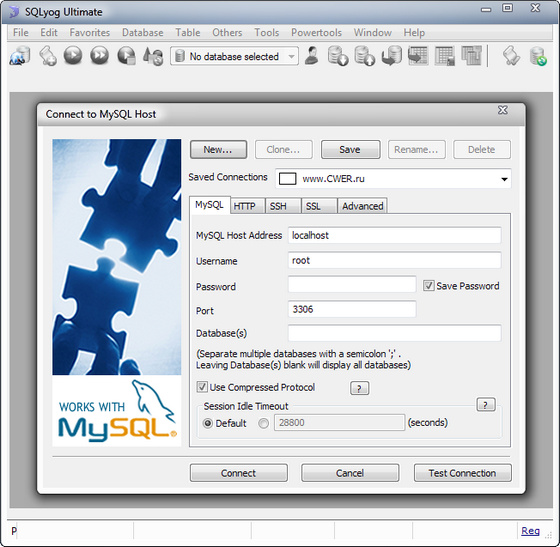Click the Test Connection button

[462, 473]
